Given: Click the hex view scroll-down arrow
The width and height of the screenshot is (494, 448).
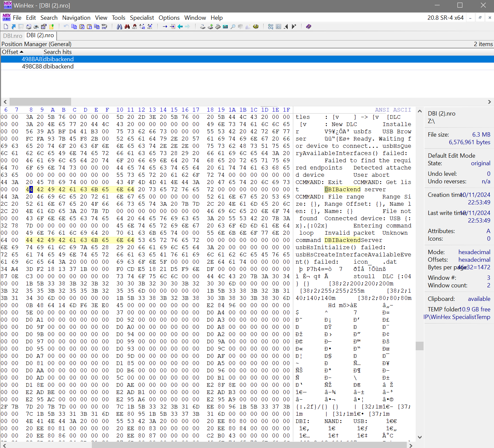Looking at the screenshot, I should pos(420,437).
